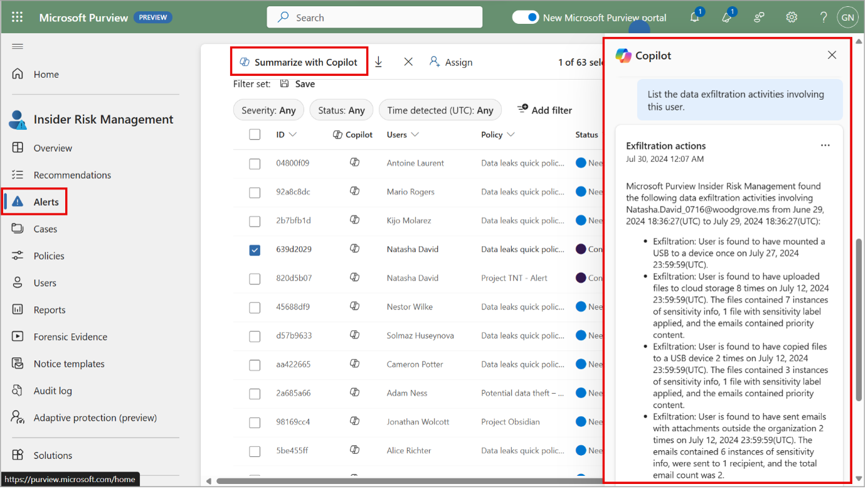
Task: Click Copilot icon for Antoine Laurent alert
Action: [x=354, y=163]
